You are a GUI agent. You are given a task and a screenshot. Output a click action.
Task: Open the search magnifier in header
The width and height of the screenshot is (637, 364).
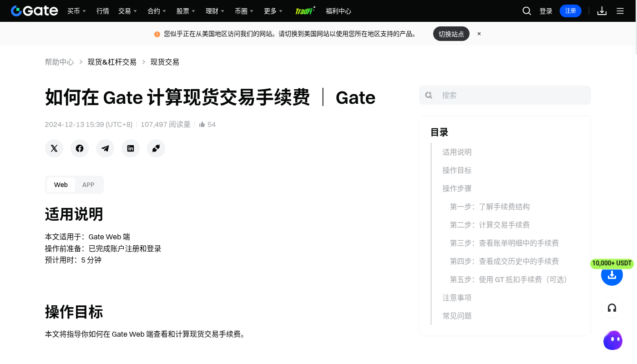pos(527,11)
